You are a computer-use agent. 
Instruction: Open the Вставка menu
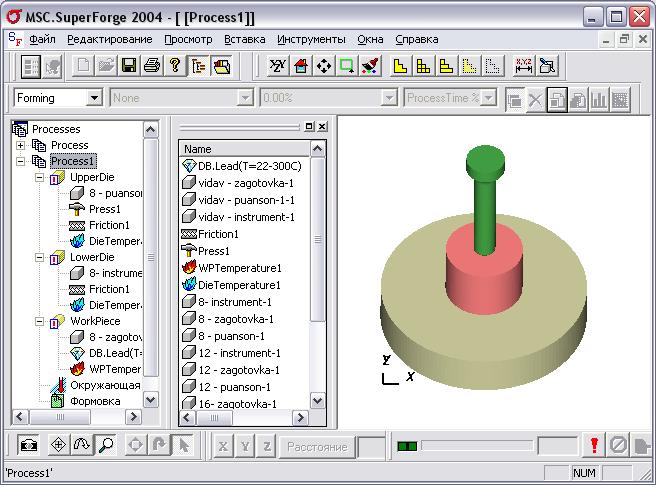[245, 39]
